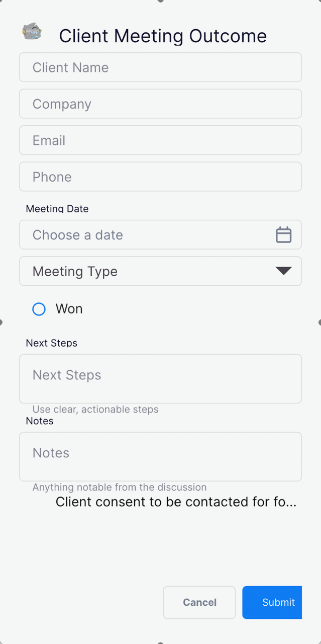Click the left edge resize handle
Viewport: 321px width, 644px height.
1,322
